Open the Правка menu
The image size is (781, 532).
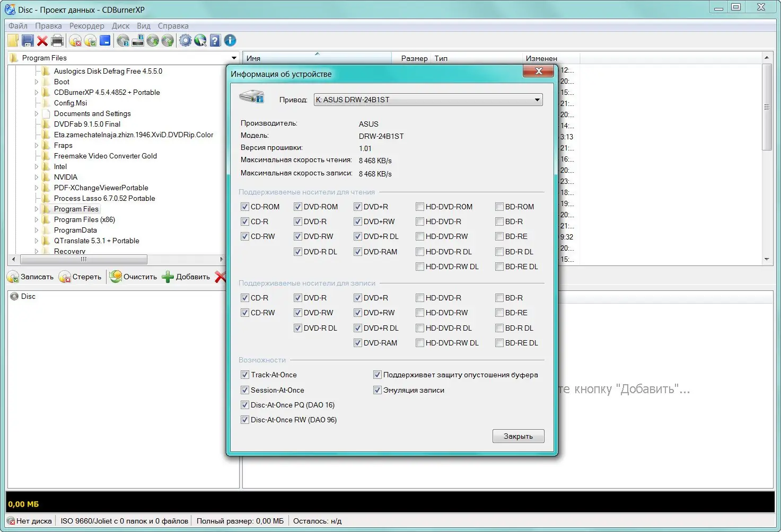click(48, 25)
